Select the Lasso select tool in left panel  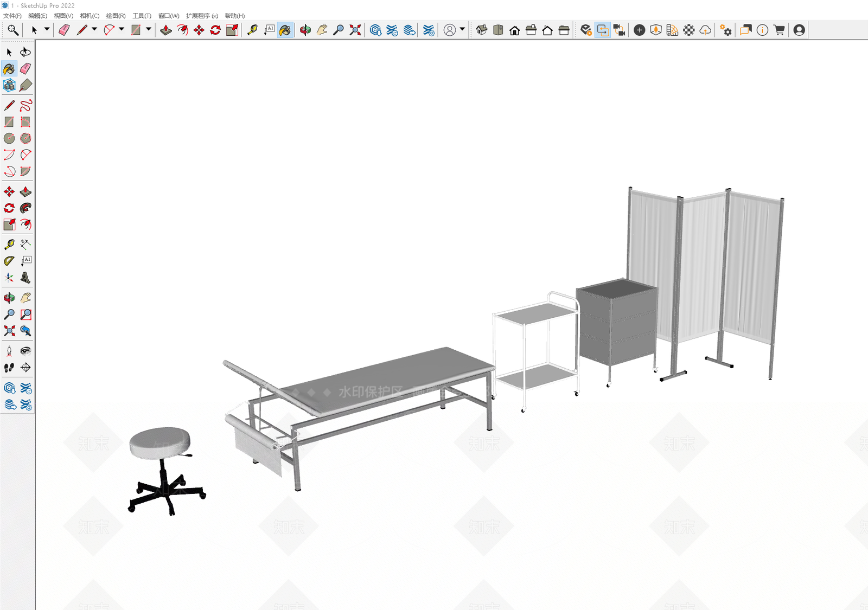[25, 52]
